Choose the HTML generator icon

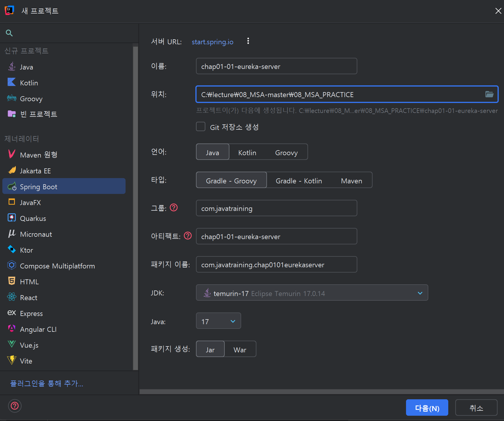pos(12,281)
